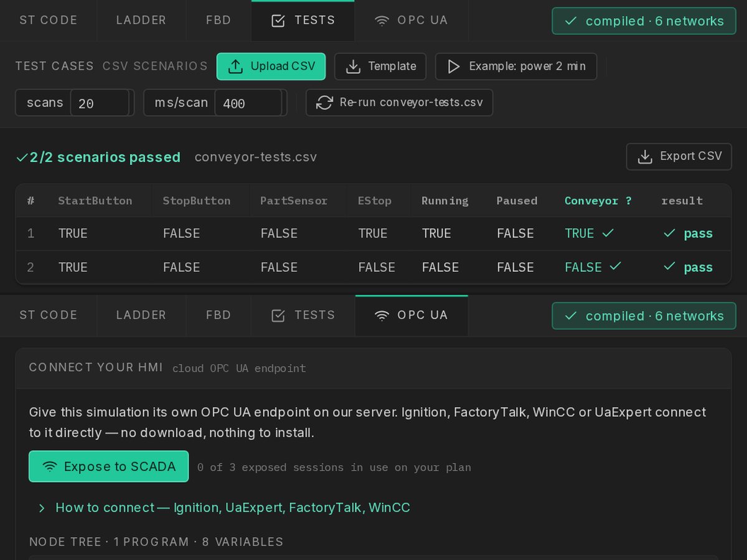The image size is (747, 560).
Task: Click row number 1 in the results table
Action: coord(31,233)
